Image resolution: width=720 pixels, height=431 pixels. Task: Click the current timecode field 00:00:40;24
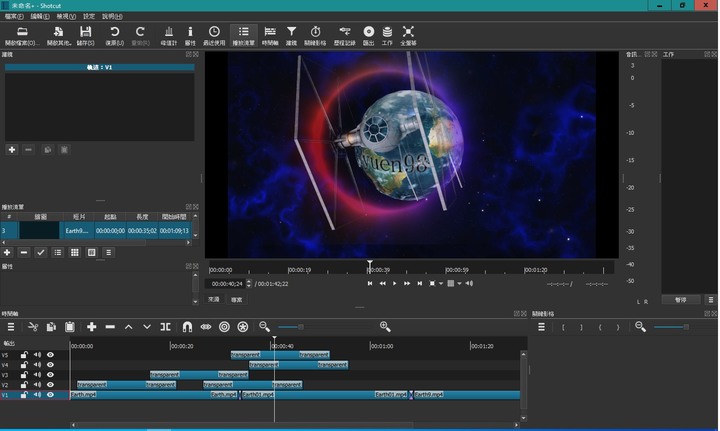coord(226,284)
